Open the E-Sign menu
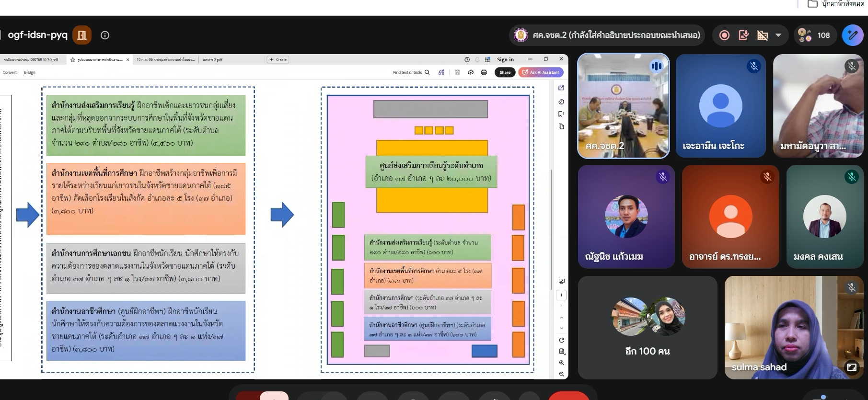Image resolution: width=868 pixels, height=400 pixels. [30, 72]
